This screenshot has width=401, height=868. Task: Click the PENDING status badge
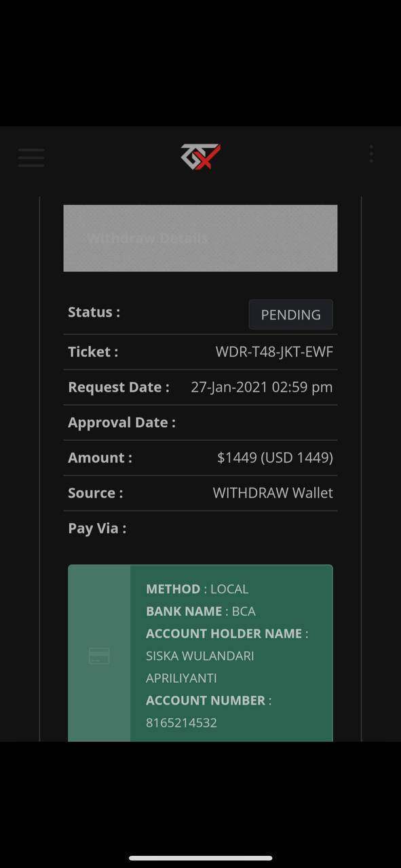(291, 315)
